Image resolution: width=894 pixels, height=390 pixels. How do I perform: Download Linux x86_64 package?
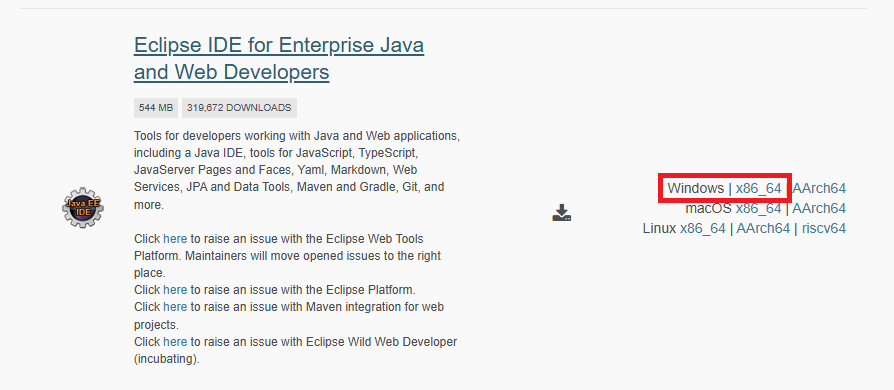point(702,229)
